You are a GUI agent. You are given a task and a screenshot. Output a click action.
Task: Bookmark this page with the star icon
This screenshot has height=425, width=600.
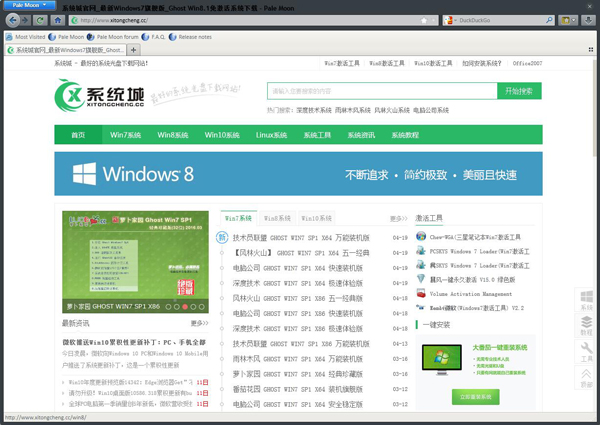(x=424, y=20)
